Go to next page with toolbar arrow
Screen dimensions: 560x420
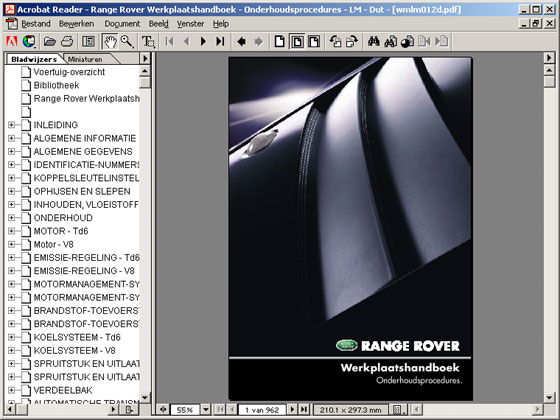point(203,41)
